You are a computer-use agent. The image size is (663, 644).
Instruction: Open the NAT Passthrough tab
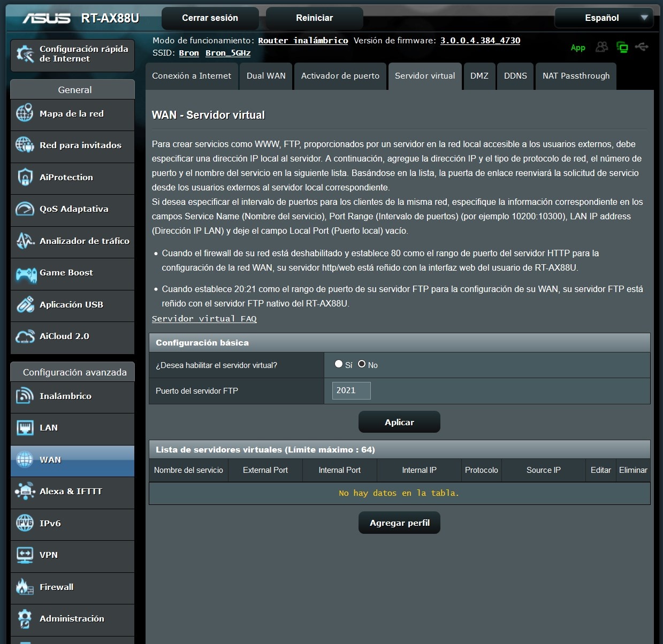click(x=576, y=76)
